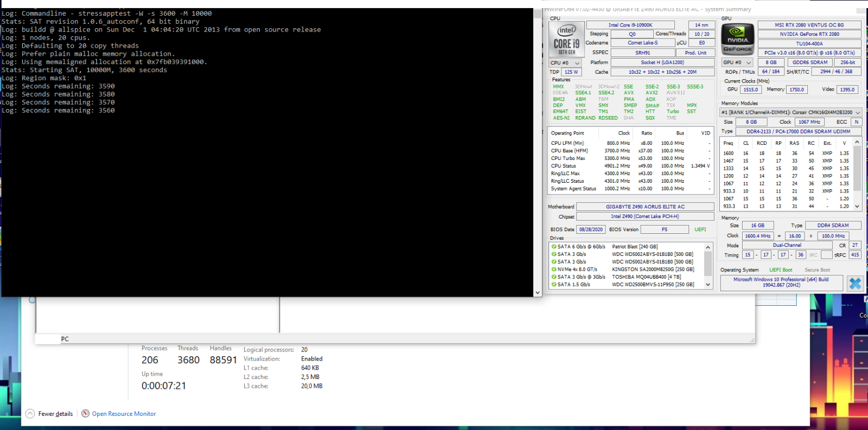
Task: Click the BIOS Date 08/28/2020 field
Action: (x=591, y=229)
